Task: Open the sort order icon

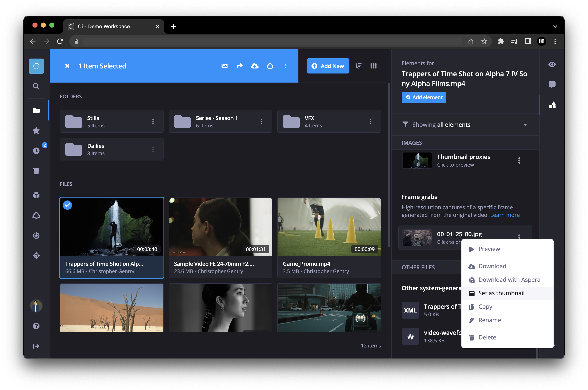Action: (x=358, y=66)
